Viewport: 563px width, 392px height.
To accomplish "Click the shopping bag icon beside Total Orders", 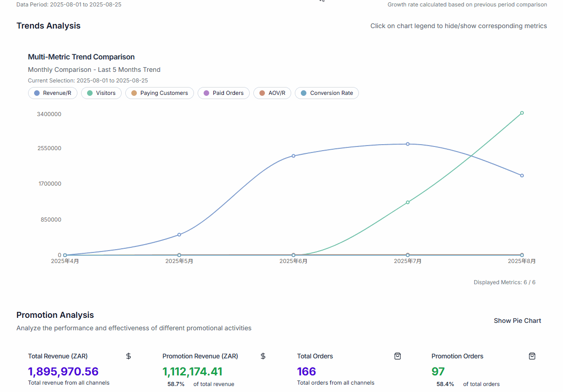I will 398,356.
